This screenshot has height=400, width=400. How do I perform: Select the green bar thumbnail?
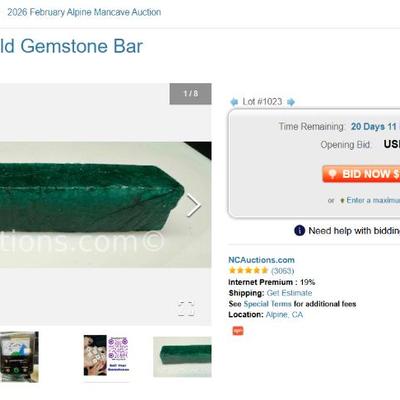point(182,357)
